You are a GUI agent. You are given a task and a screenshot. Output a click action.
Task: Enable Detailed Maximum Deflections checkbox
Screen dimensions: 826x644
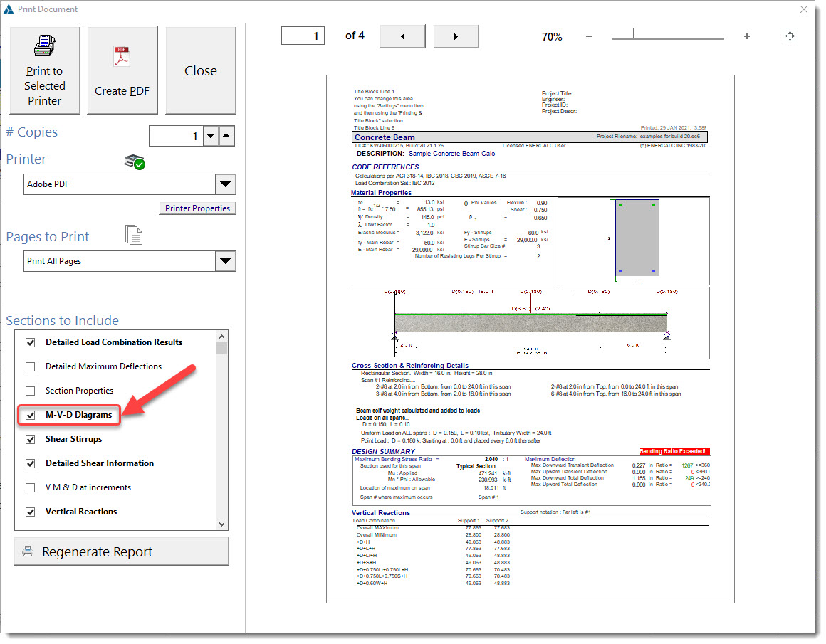(31, 366)
